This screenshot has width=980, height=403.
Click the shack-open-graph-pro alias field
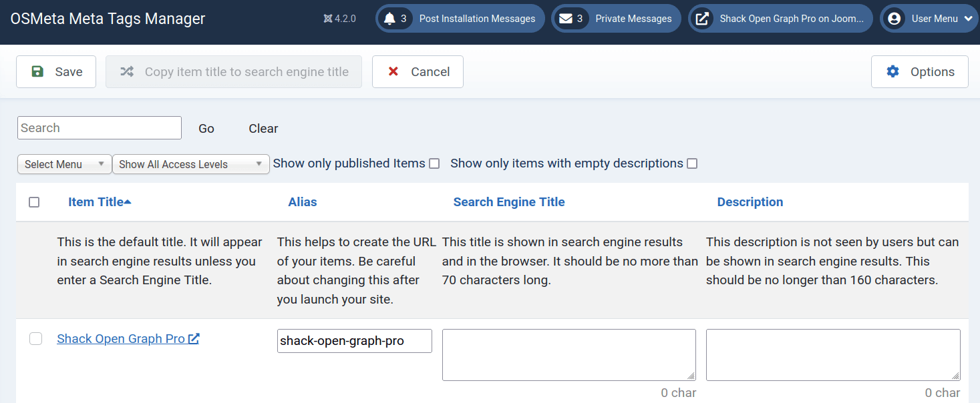coord(355,341)
